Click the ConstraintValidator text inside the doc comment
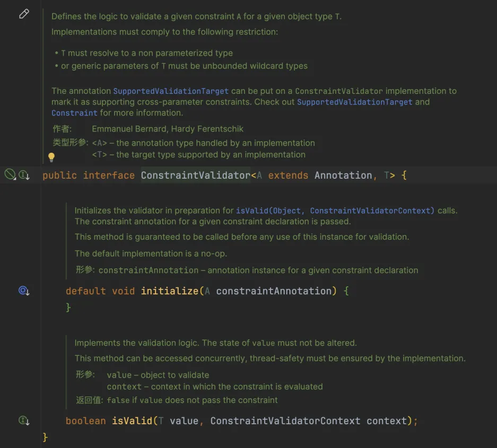This screenshot has height=448, width=497. coord(338,91)
